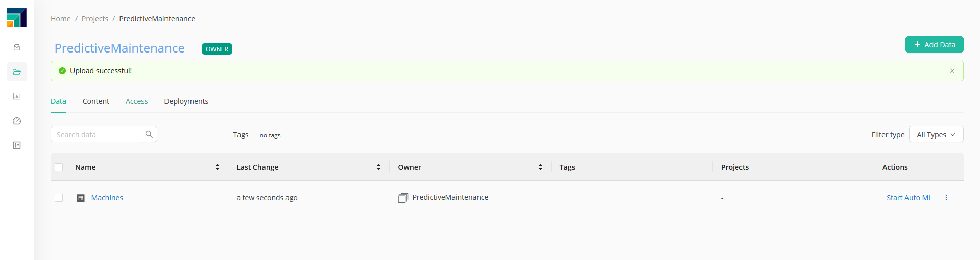The width and height of the screenshot is (980, 260).
Task: Open the bar chart sidebar icon
Action: [17, 96]
